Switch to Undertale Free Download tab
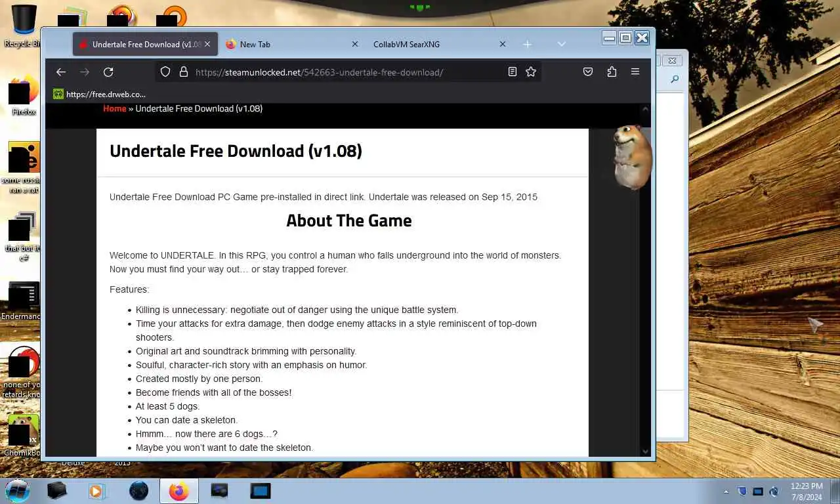 tap(145, 44)
